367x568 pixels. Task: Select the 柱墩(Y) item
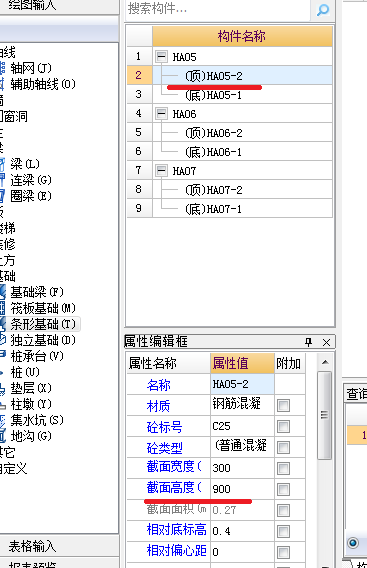pyautogui.click(x=30, y=404)
